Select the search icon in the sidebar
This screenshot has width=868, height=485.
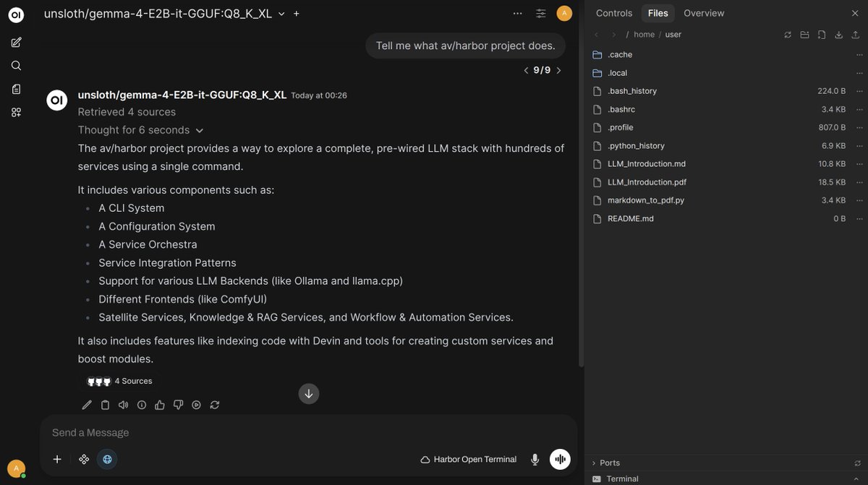pyautogui.click(x=16, y=65)
